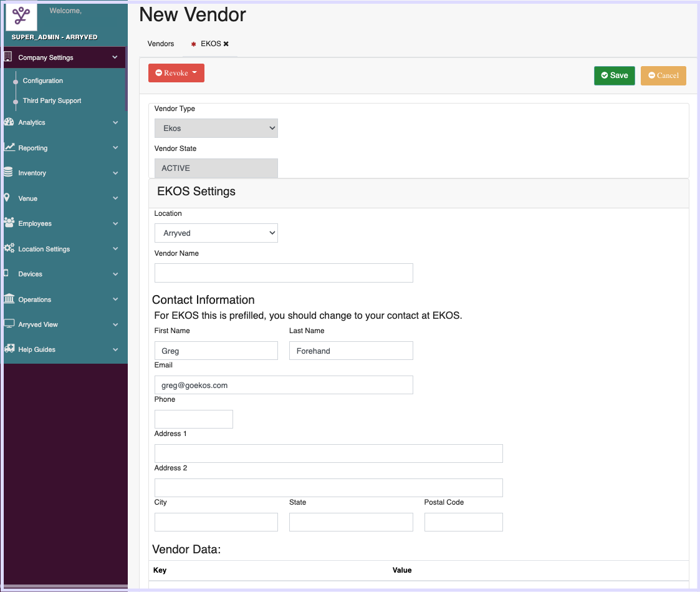Click the green Save button
The height and width of the screenshot is (592, 700).
(x=614, y=75)
